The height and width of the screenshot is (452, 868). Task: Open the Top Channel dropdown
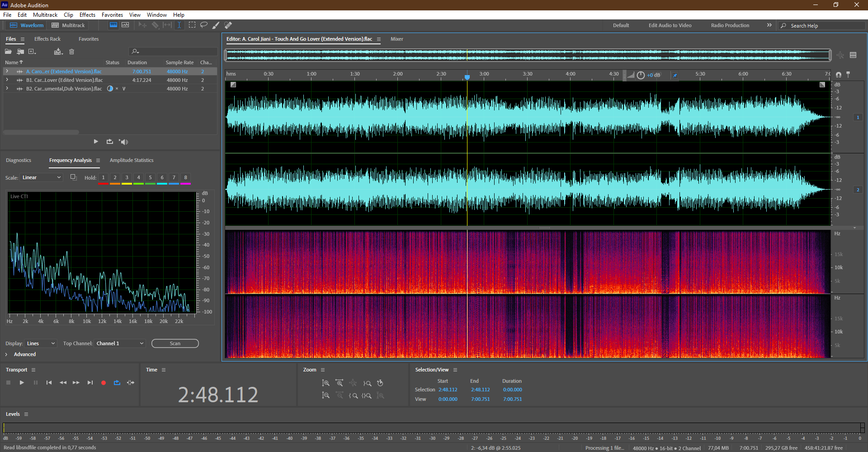tap(120, 343)
